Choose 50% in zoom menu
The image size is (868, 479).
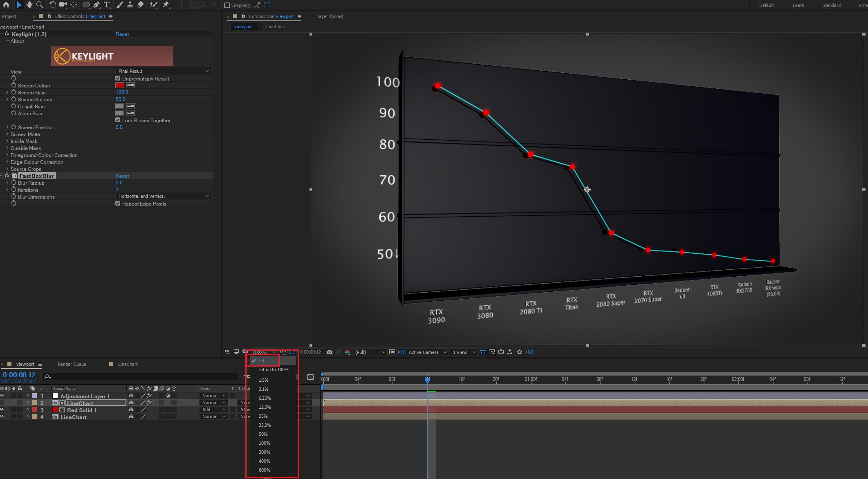click(263, 434)
